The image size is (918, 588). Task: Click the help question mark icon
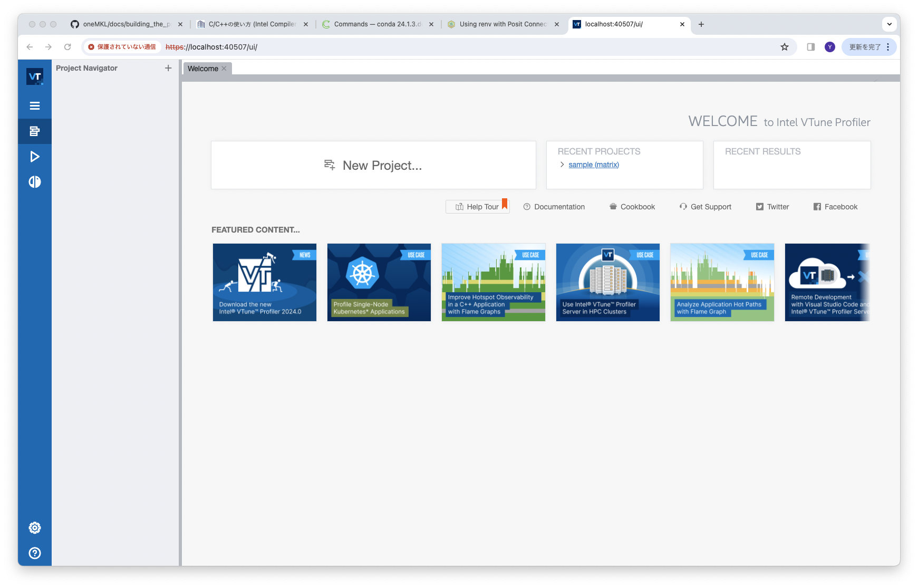tap(35, 553)
